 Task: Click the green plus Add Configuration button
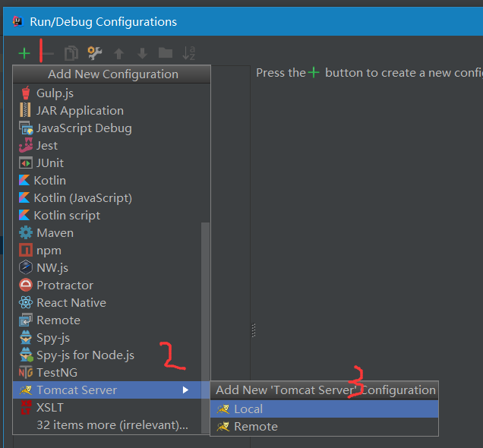24,53
